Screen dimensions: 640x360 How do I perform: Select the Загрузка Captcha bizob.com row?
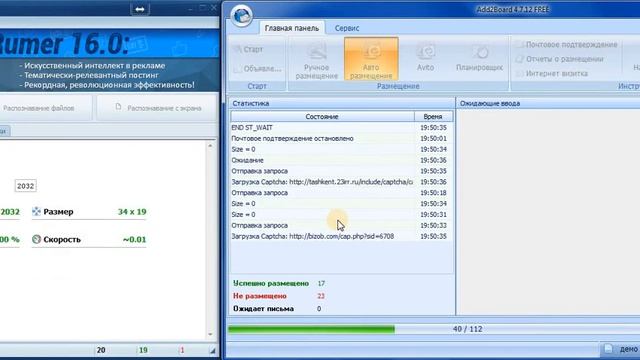(x=342, y=236)
